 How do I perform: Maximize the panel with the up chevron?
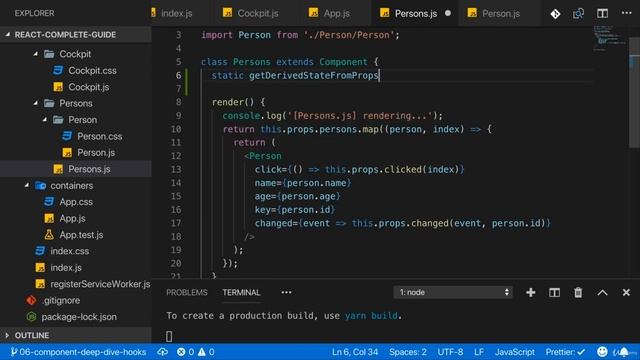click(x=602, y=293)
